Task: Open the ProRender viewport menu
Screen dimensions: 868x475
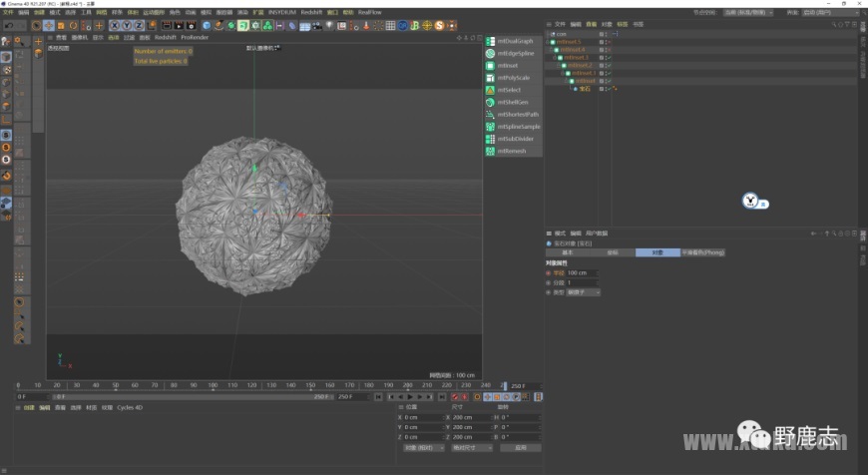Action: click(x=195, y=38)
